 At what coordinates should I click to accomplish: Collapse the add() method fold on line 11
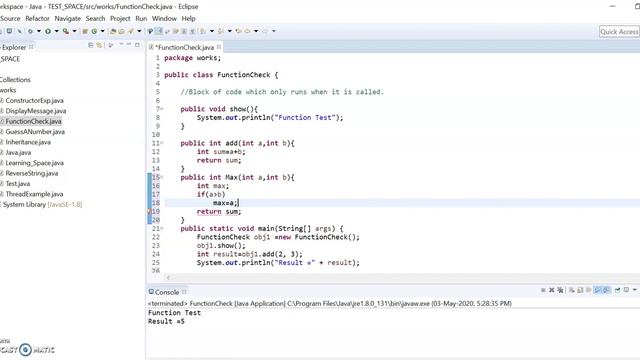click(162, 143)
